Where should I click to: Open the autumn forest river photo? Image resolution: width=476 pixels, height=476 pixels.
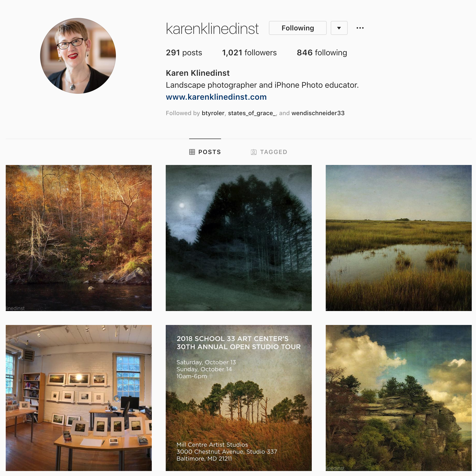click(x=79, y=238)
